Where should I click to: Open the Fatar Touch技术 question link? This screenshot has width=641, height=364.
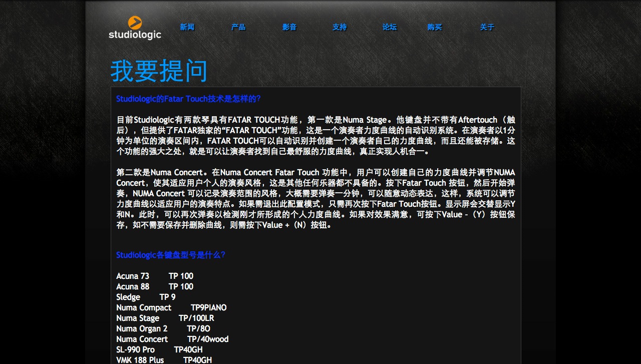pyautogui.click(x=188, y=99)
